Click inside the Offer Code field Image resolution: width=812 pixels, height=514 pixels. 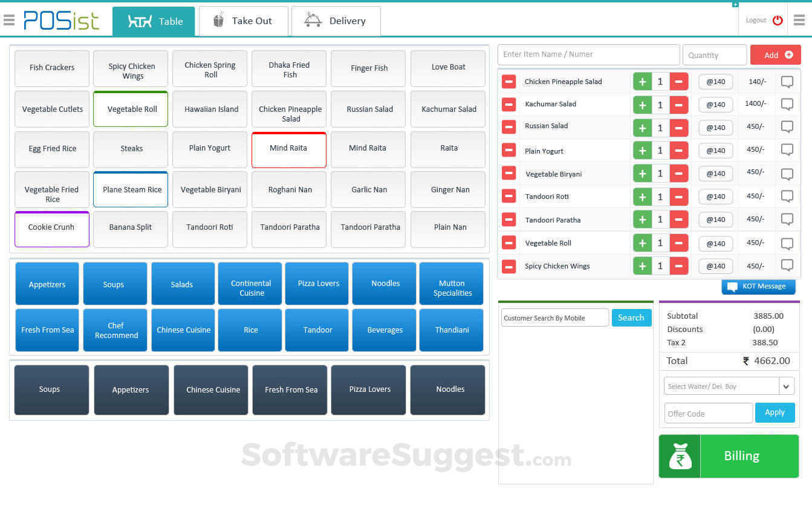(708, 413)
